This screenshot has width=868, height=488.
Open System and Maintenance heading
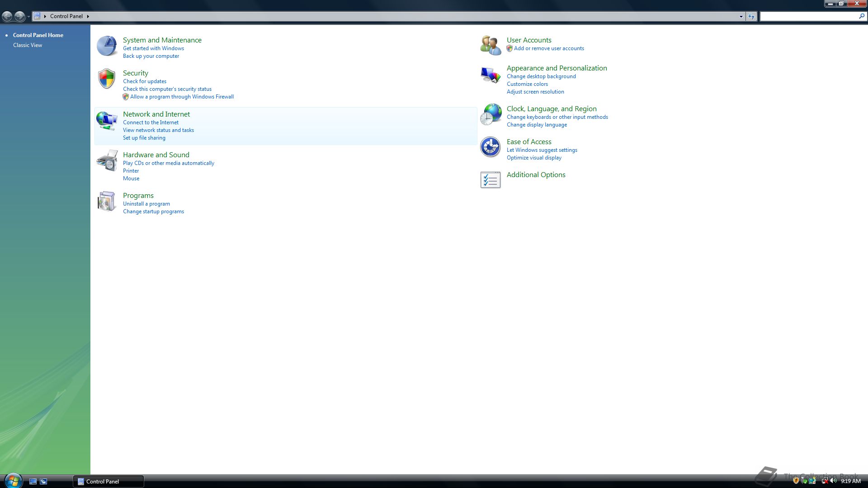click(x=162, y=40)
